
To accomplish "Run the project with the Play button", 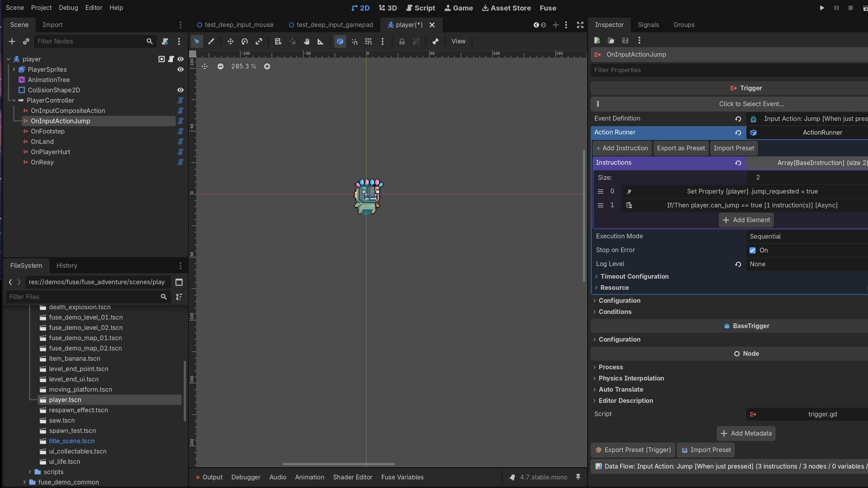I will click(822, 8).
